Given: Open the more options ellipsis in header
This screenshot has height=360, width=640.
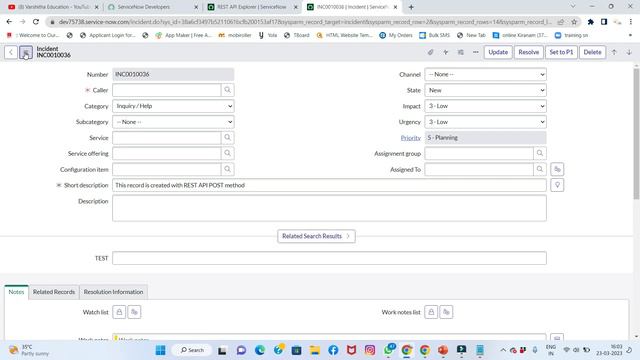Looking at the screenshot, I should coord(476,52).
